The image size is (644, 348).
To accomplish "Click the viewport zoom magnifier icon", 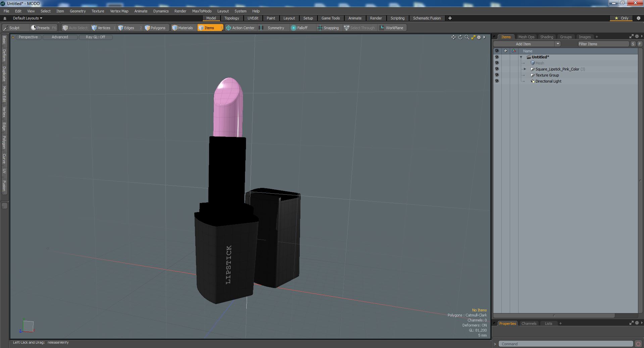I will (467, 37).
